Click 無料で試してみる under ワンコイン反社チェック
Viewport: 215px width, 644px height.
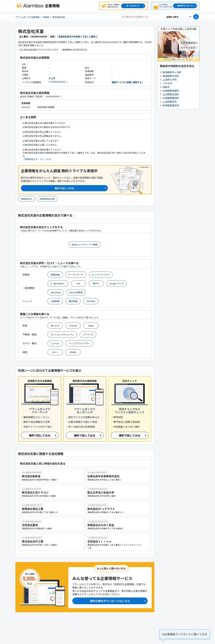click(130, 436)
